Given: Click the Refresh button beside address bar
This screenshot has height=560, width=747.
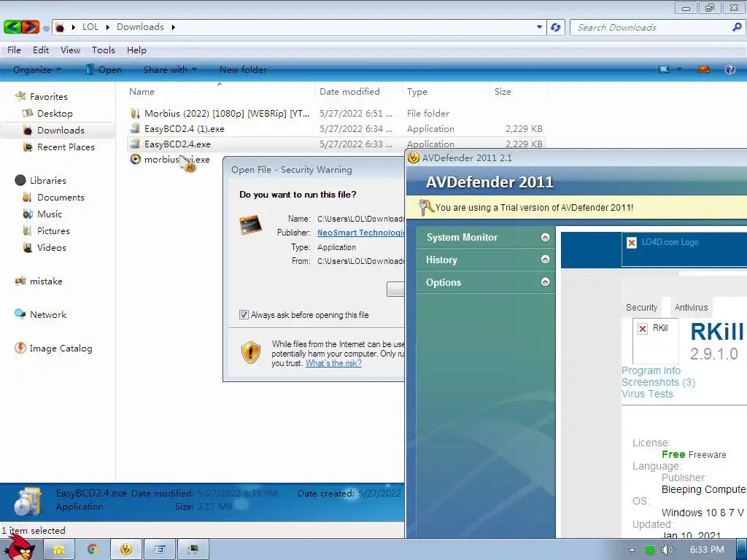Looking at the screenshot, I should click(555, 27).
